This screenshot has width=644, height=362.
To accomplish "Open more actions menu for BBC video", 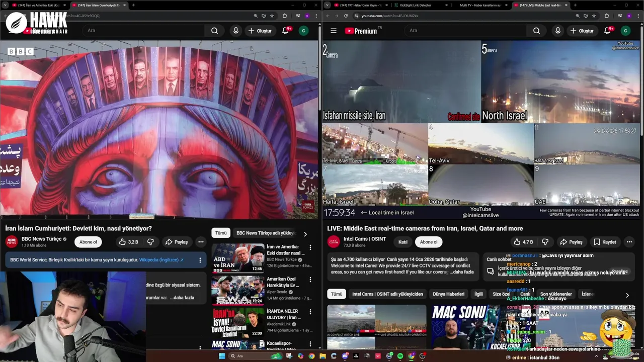I will [x=201, y=242].
